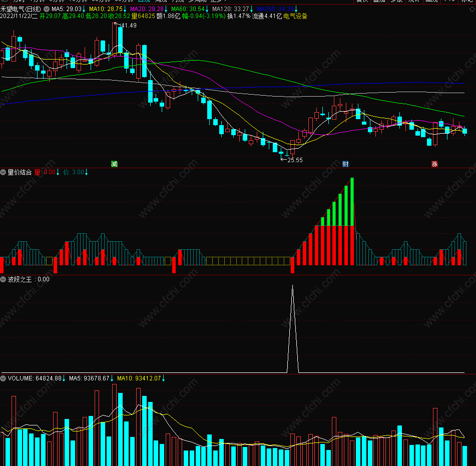Click the arrow beside MA120: 33.27
This screenshot has width=476, height=466.
[251, 9]
